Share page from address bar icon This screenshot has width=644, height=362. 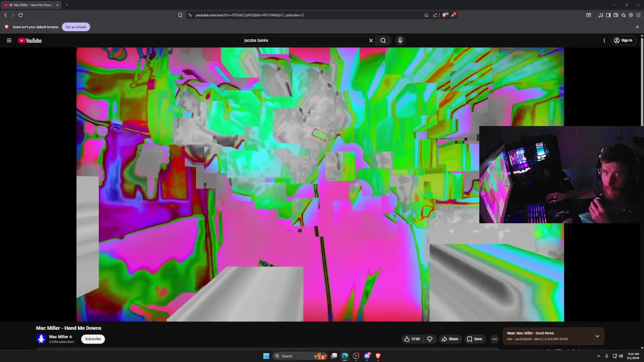[x=435, y=15]
